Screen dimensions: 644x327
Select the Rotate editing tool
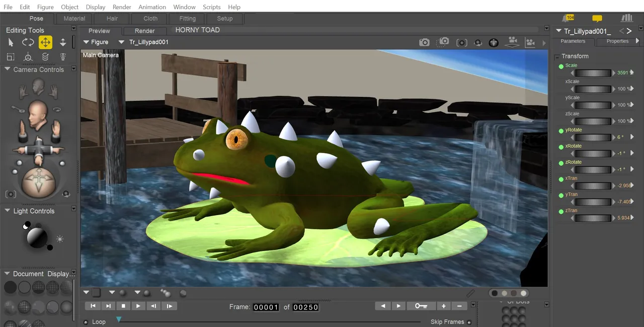[28, 42]
